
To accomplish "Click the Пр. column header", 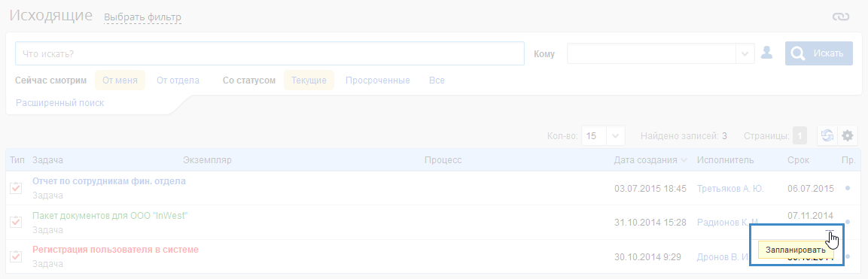I will tap(848, 160).
